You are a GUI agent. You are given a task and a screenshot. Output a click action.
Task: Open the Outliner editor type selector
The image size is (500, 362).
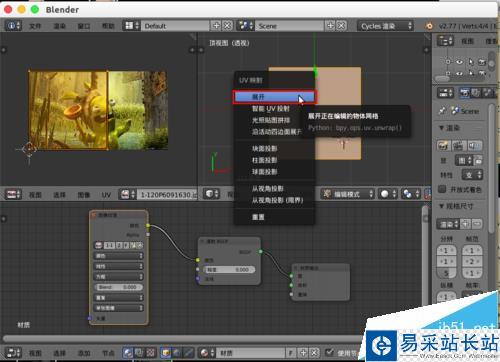click(446, 41)
